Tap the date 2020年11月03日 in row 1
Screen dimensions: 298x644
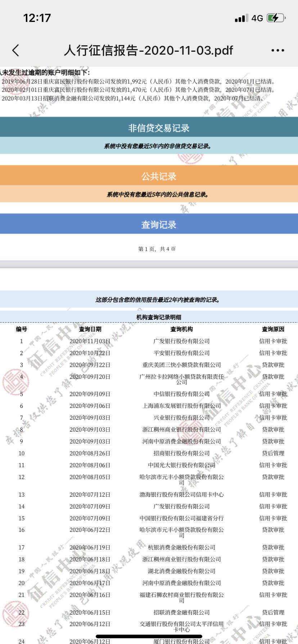point(90,341)
